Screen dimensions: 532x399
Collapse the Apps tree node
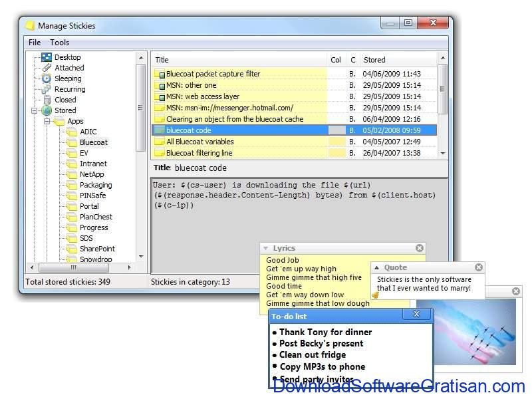point(47,121)
